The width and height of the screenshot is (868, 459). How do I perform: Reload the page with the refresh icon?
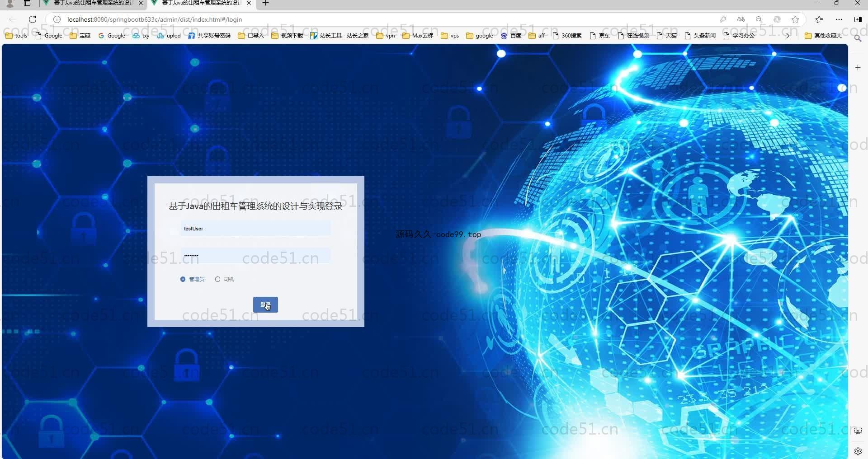[x=33, y=19]
